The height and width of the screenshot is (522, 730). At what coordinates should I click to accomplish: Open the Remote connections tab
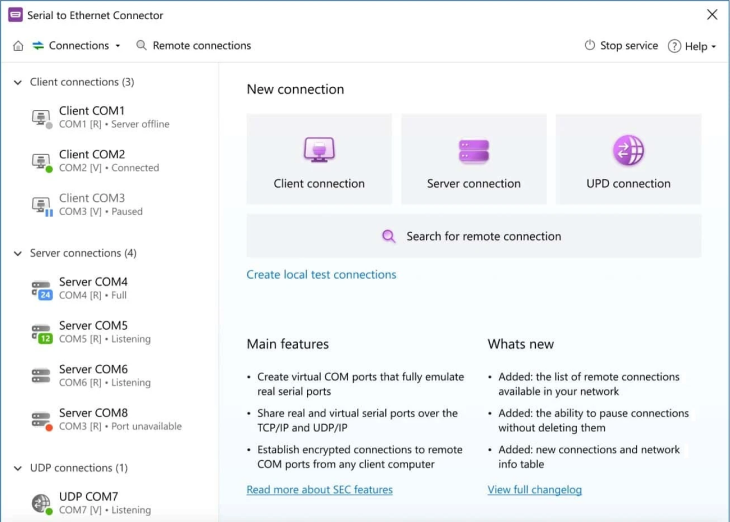pos(193,46)
